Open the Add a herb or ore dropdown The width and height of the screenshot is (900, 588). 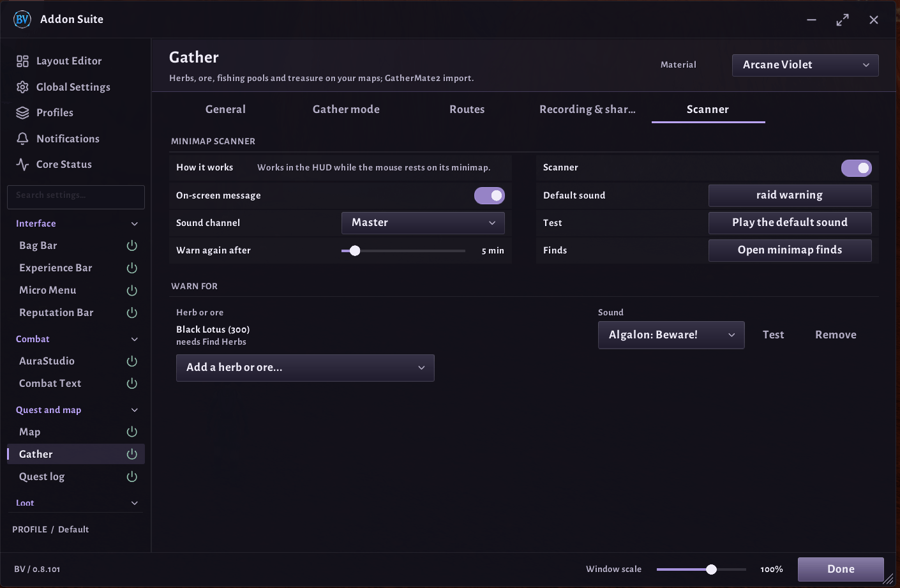(305, 368)
